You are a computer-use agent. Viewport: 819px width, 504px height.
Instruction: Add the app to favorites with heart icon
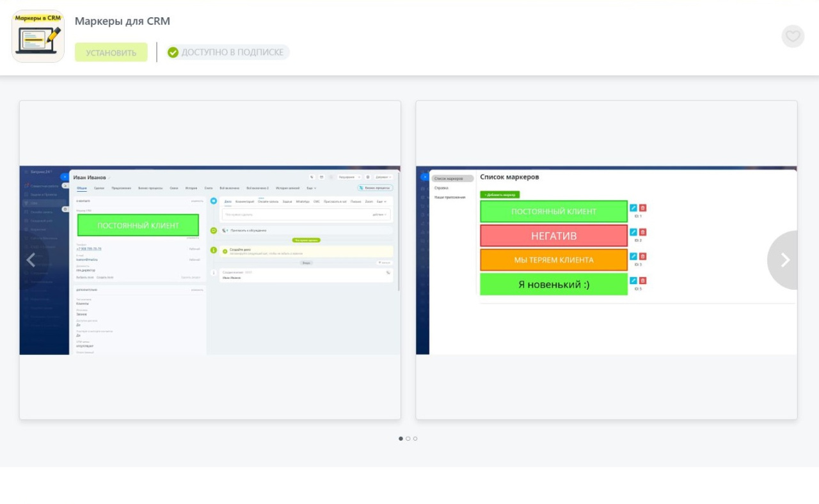(x=793, y=36)
